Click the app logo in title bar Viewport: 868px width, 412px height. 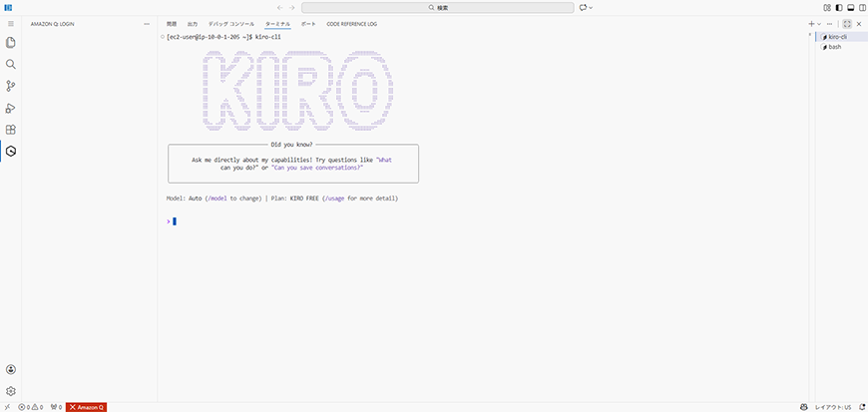tap(8, 8)
